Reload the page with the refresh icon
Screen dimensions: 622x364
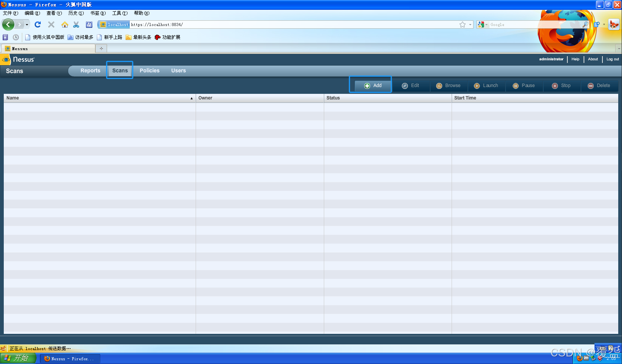(x=38, y=24)
